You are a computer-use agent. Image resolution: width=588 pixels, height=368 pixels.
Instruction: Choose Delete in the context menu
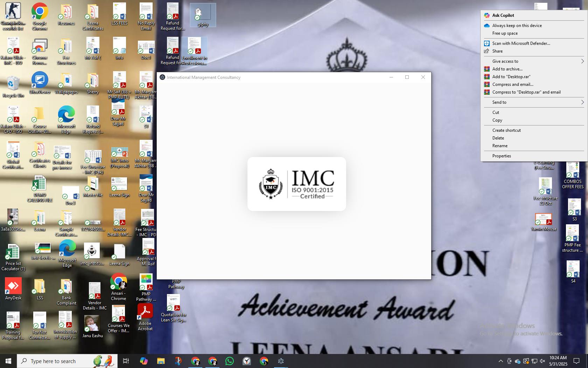(534, 138)
